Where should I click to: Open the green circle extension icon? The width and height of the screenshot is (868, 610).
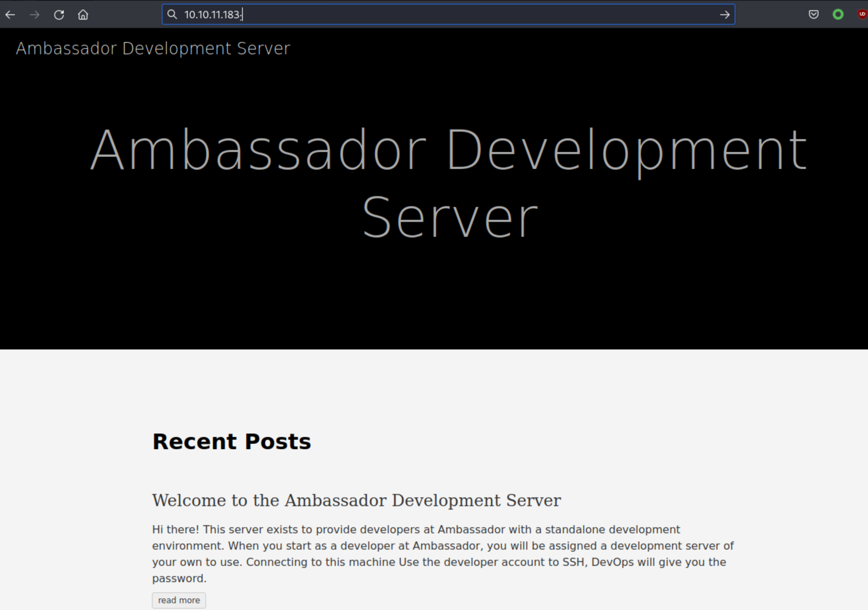[838, 14]
